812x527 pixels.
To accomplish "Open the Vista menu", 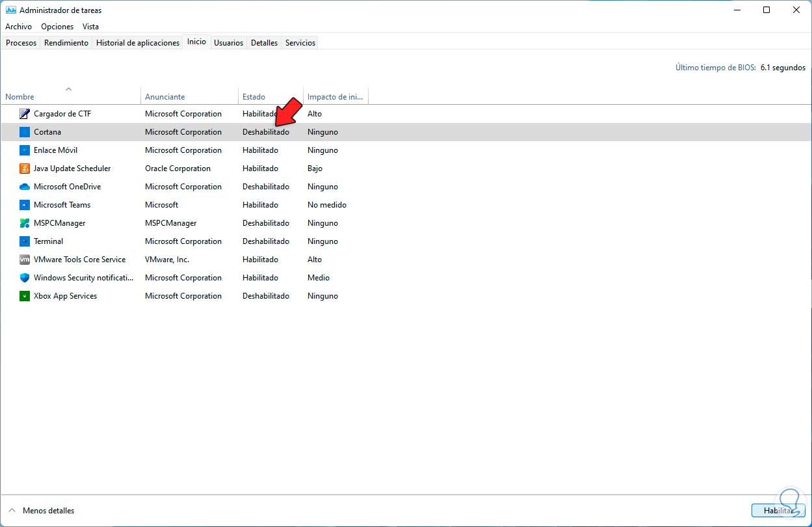I will (x=90, y=27).
